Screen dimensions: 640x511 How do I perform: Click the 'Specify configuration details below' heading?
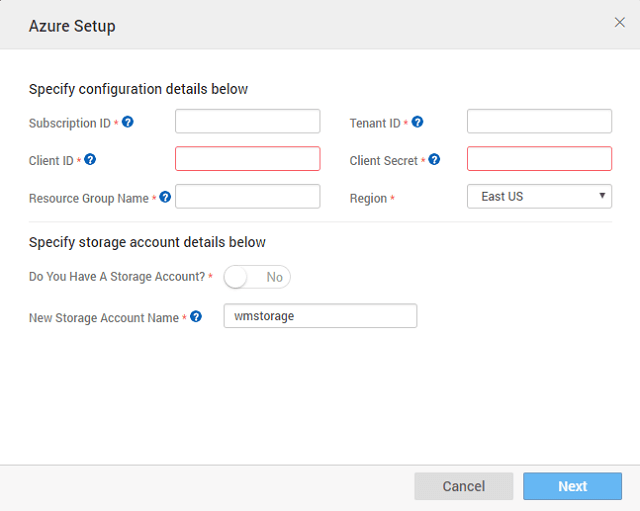point(138,89)
